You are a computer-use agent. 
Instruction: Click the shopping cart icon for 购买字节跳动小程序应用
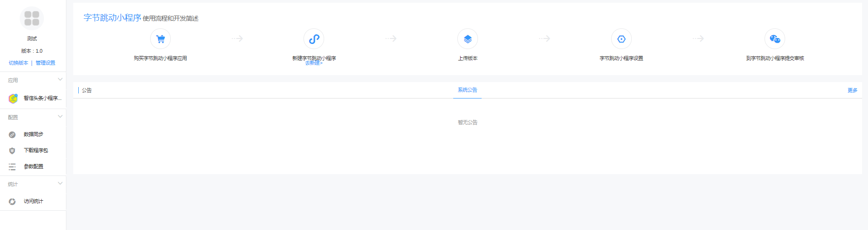[160, 39]
